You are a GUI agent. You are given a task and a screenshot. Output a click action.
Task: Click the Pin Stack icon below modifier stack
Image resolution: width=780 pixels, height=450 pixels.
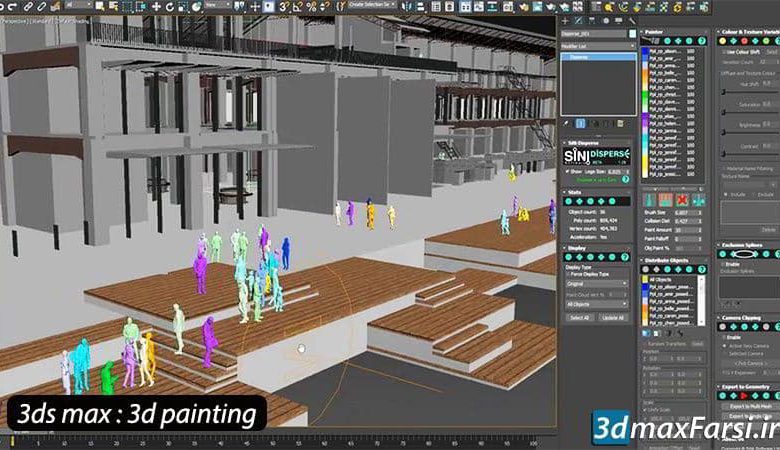pos(565,122)
